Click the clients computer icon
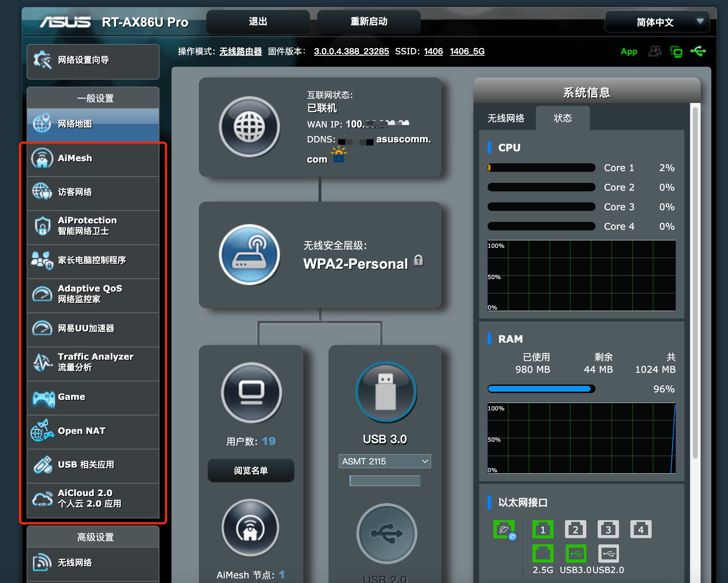This screenshot has width=728, height=583. point(251,392)
